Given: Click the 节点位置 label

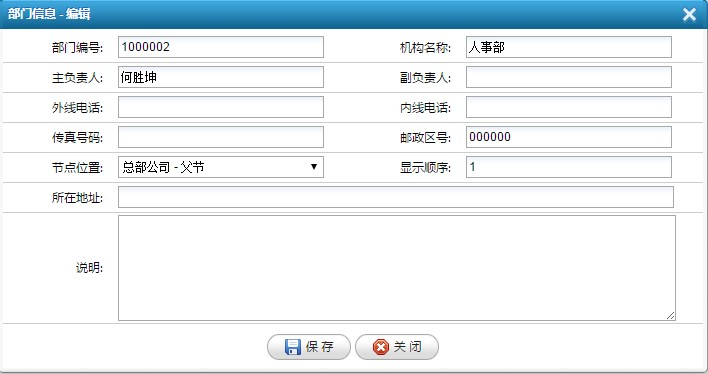Looking at the screenshot, I should pos(77,168).
